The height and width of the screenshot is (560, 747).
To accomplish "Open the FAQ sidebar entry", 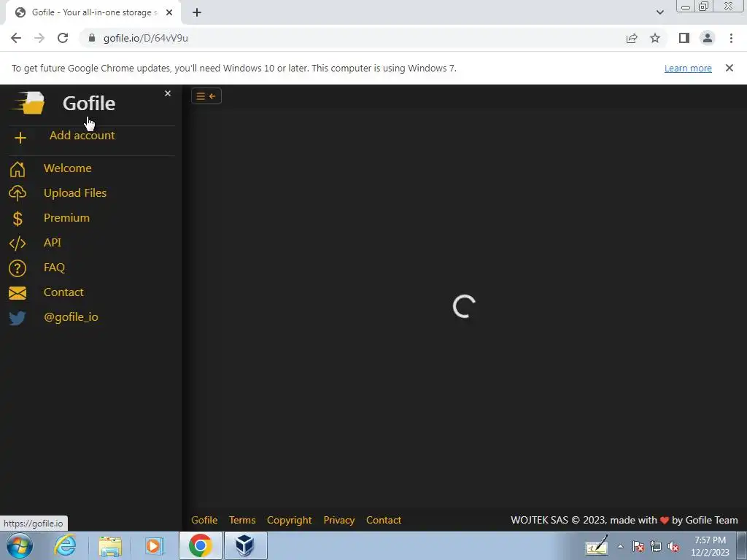I will [54, 267].
